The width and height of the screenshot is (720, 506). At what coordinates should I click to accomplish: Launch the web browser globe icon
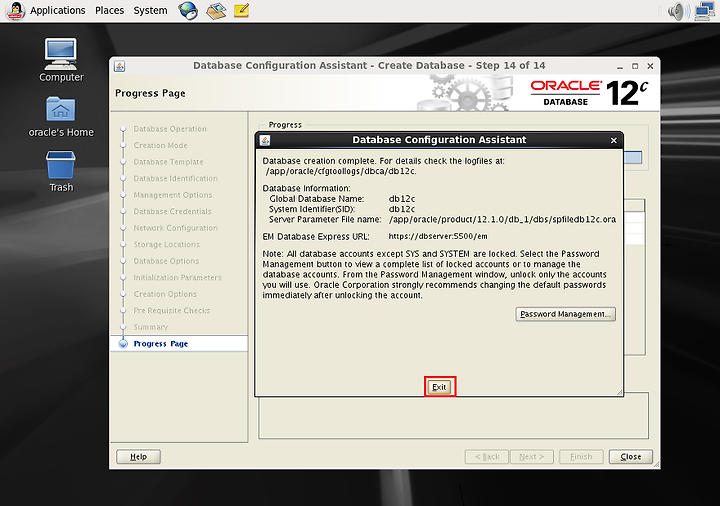[x=188, y=10]
